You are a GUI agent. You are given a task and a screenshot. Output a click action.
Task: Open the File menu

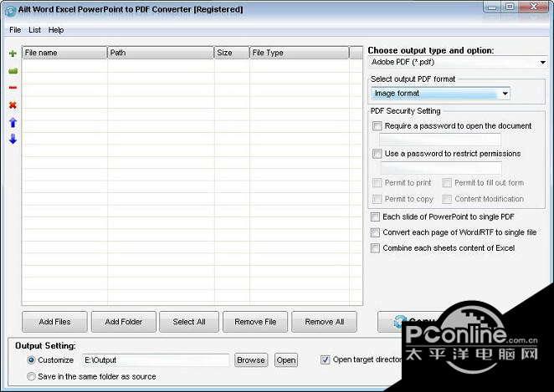click(15, 30)
